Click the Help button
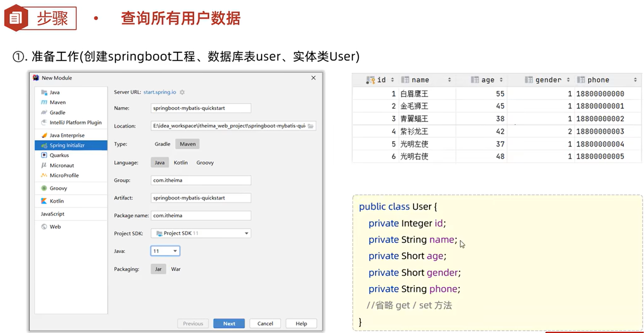 tap(301, 323)
